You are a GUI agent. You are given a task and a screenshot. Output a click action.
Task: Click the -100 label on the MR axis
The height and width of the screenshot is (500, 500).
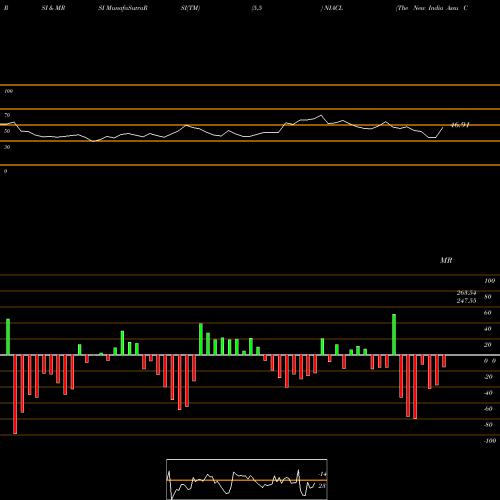[x=490, y=441]
